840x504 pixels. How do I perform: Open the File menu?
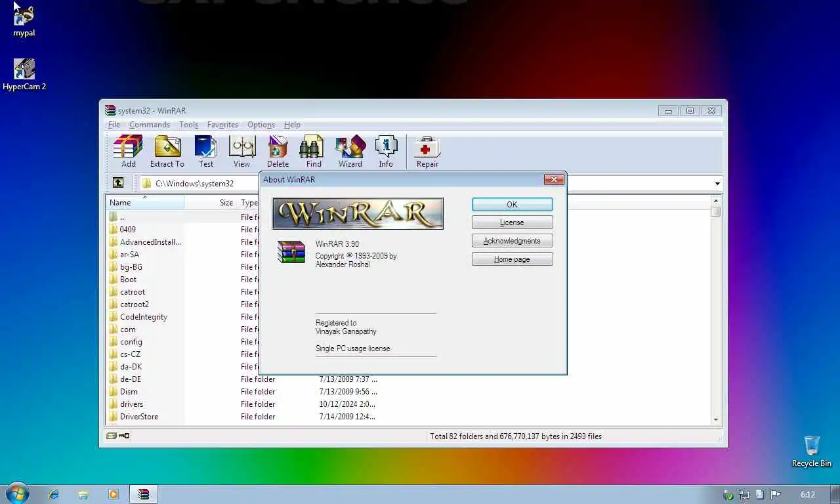tap(114, 125)
